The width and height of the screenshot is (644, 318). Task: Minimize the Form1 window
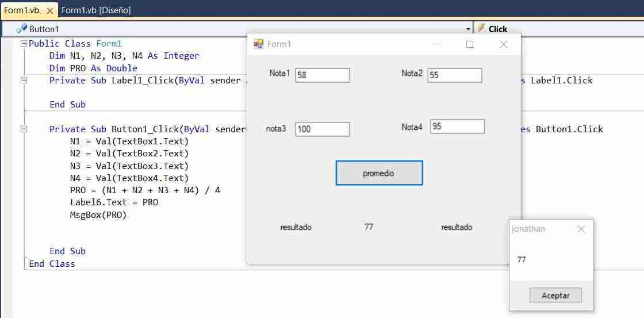[436, 44]
